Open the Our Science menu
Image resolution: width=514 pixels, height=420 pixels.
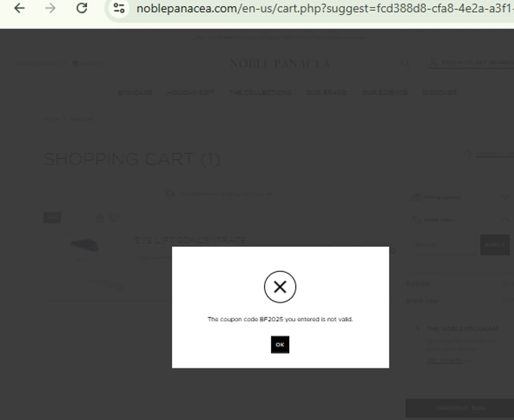[x=385, y=92]
